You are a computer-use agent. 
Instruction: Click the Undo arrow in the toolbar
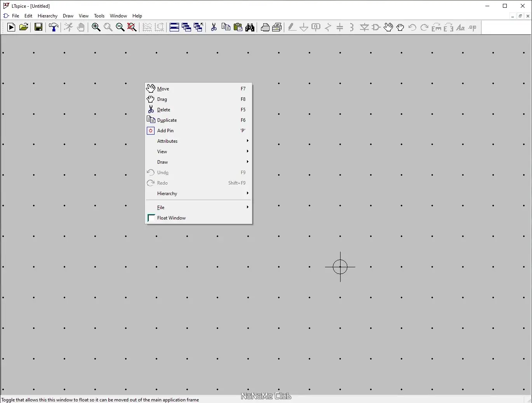click(x=412, y=27)
